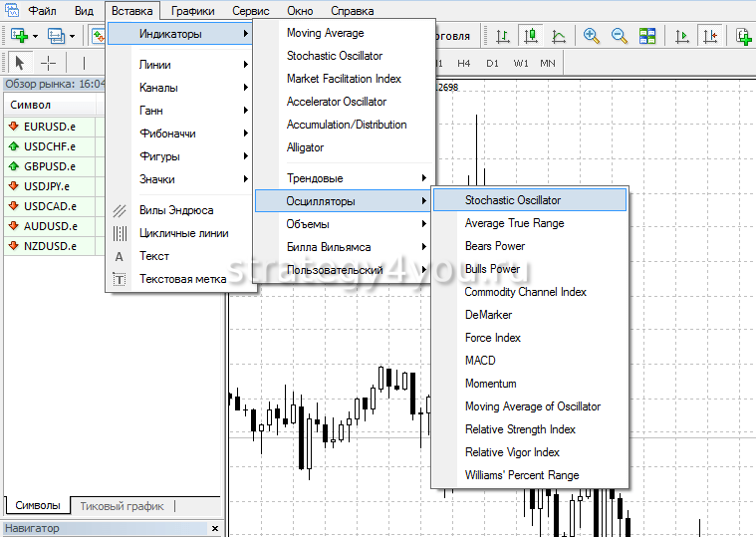Toggle the chart shift icon
The image size is (756, 537).
pos(710,36)
